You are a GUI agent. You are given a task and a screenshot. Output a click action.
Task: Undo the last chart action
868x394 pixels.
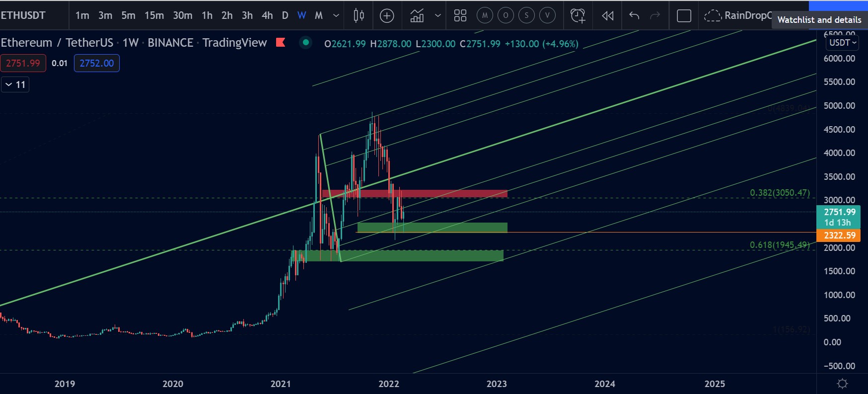pyautogui.click(x=634, y=16)
